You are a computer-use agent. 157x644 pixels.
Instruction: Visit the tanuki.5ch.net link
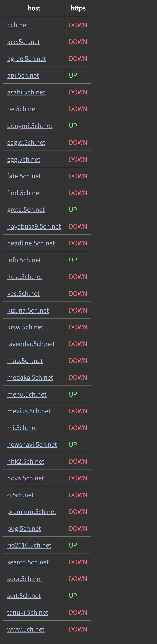(x=27, y=612)
